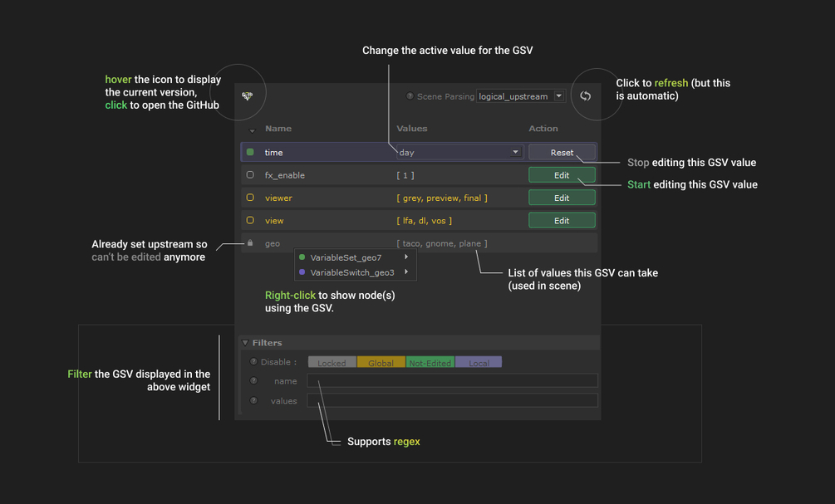Click the refresh arrows icon
This screenshot has height=504, width=835.
[585, 96]
